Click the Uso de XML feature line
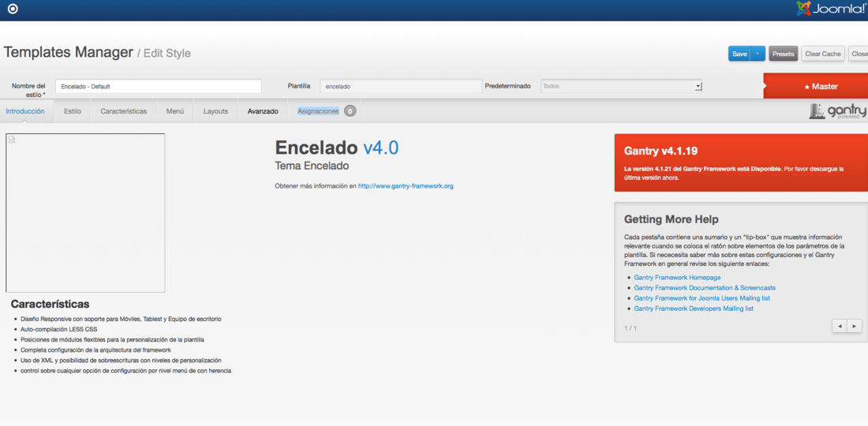Image resolution: width=868 pixels, height=426 pixels. (121, 361)
